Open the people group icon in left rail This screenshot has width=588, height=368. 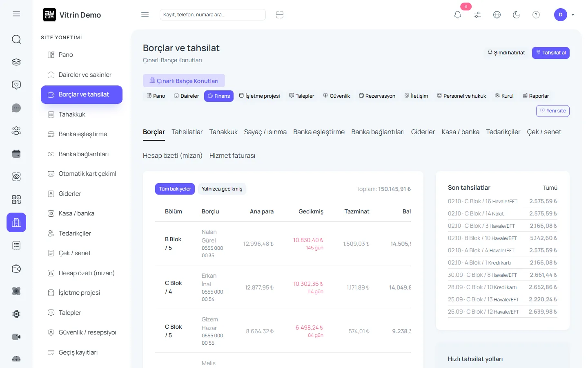click(16, 131)
